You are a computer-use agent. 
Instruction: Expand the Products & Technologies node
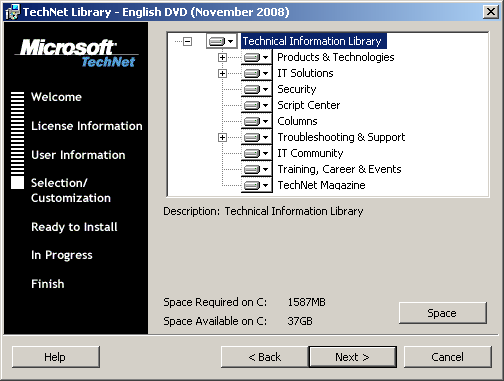pyautogui.click(x=222, y=57)
